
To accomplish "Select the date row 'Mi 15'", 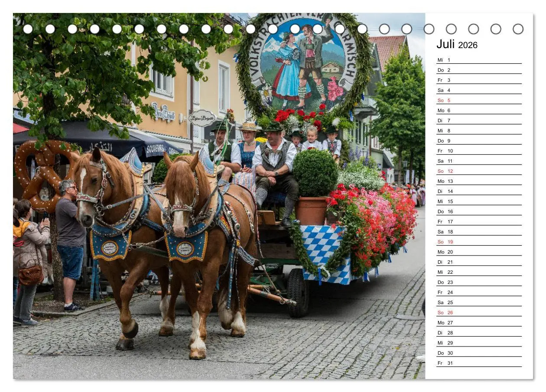I will click(x=479, y=201).
